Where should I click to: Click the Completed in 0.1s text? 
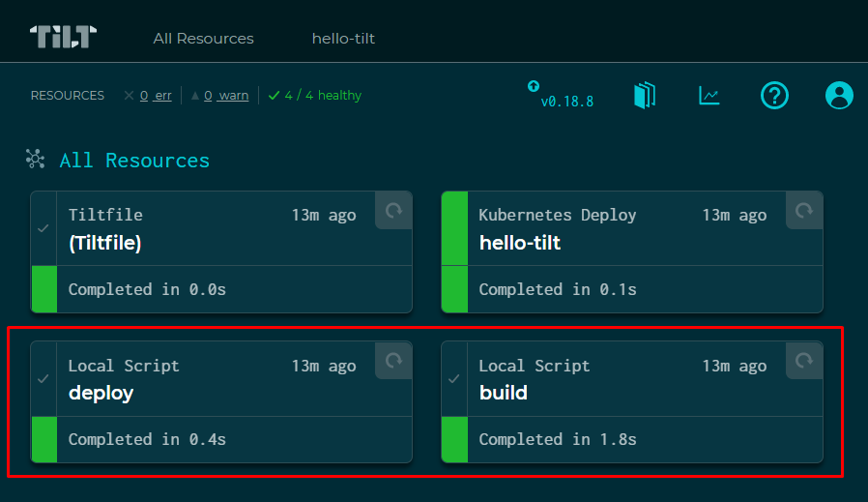point(558,289)
